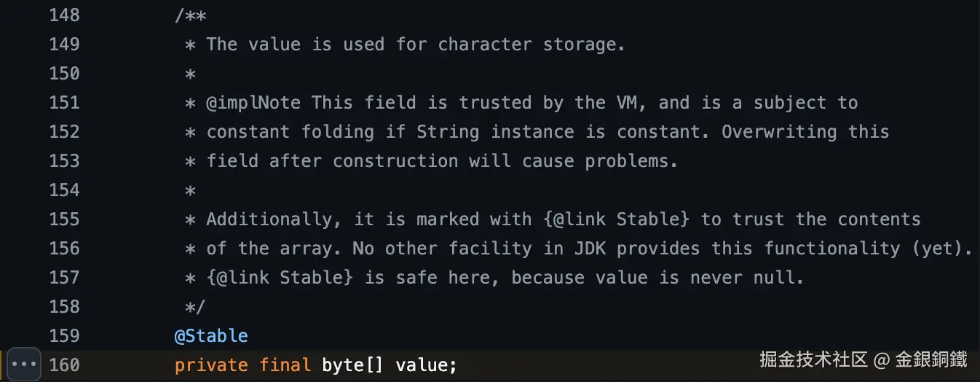Click the @implNote tag in comment
This screenshot has width=980, height=382.
pyautogui.click(x=253, y=103)
